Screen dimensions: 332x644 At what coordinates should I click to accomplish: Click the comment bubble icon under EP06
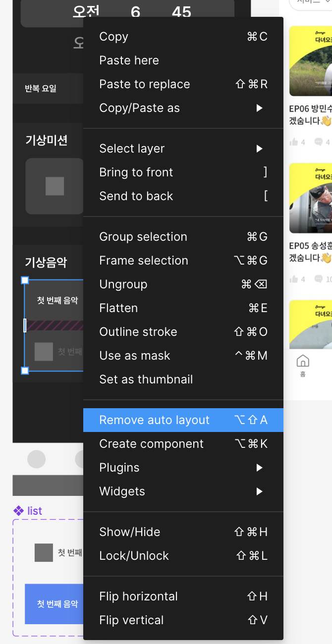[x=319, y=142]
